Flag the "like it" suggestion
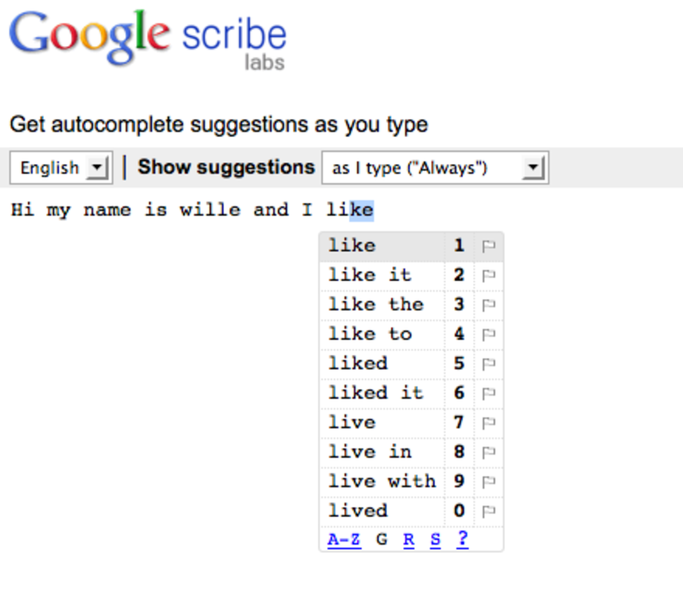683x616 pixels. click(488, 275)
